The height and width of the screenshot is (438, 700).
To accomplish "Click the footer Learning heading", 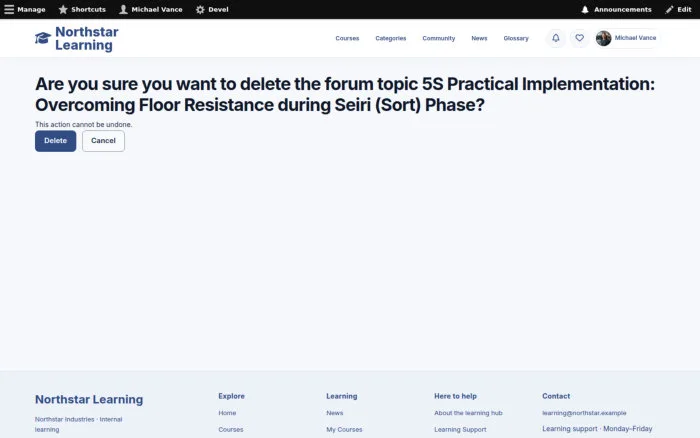I will click(x=342, y=396).
